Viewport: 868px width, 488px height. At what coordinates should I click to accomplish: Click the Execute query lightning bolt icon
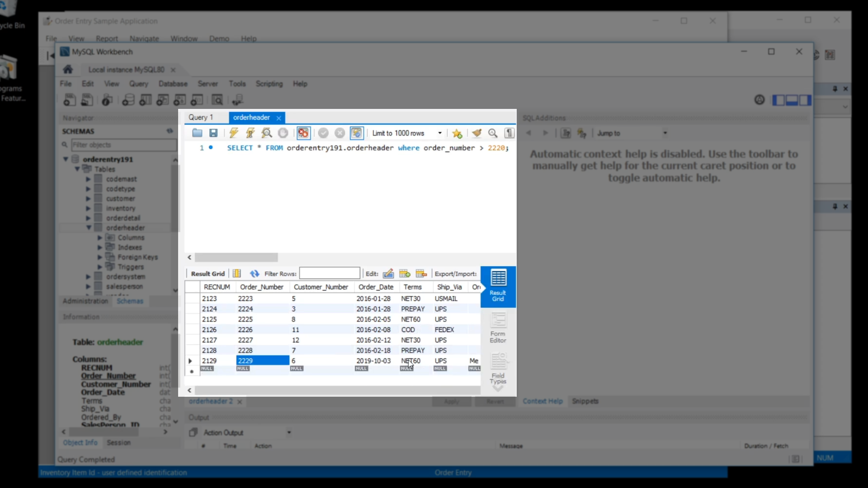(234, 133)
